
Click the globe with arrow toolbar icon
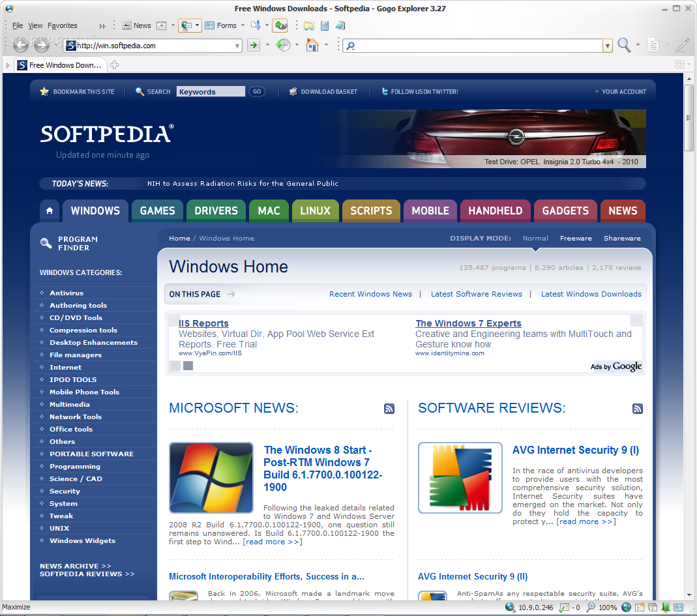point(186,25)
